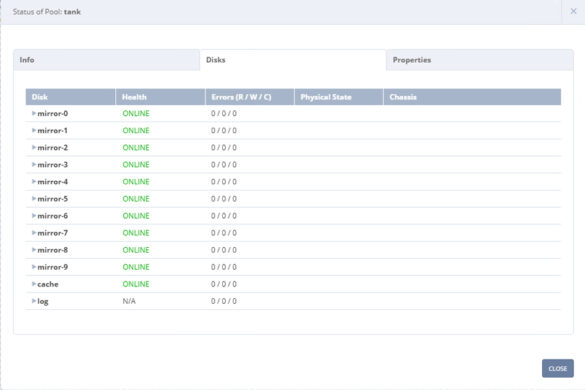
Task: Open the Properties tab
Action: tap(480, 60)
